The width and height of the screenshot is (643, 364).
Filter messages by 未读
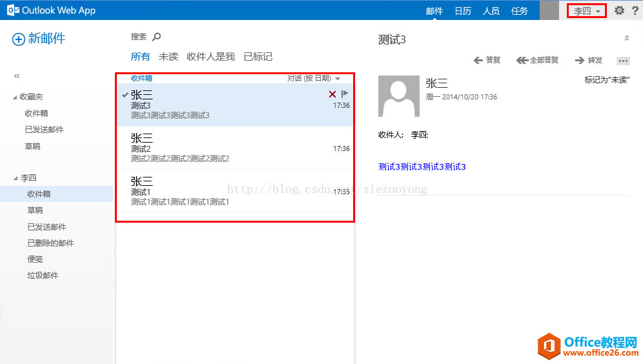(168, 57)
